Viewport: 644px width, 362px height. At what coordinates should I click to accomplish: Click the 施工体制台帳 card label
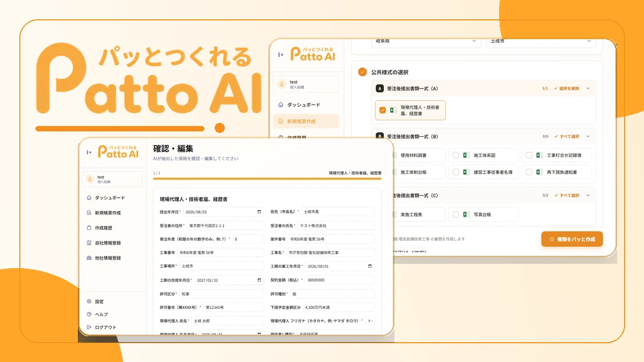(414, 172)
